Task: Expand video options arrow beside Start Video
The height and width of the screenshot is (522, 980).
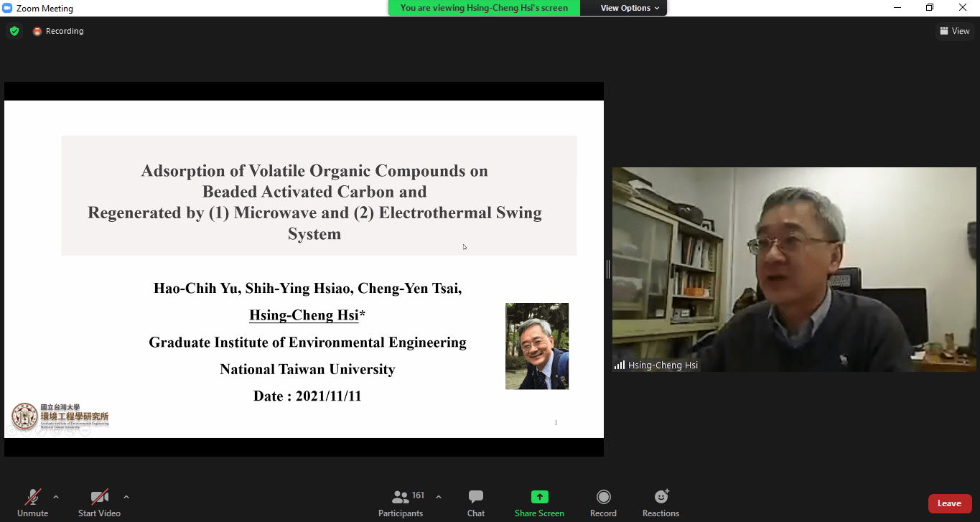Action: [x=126, y=497]
